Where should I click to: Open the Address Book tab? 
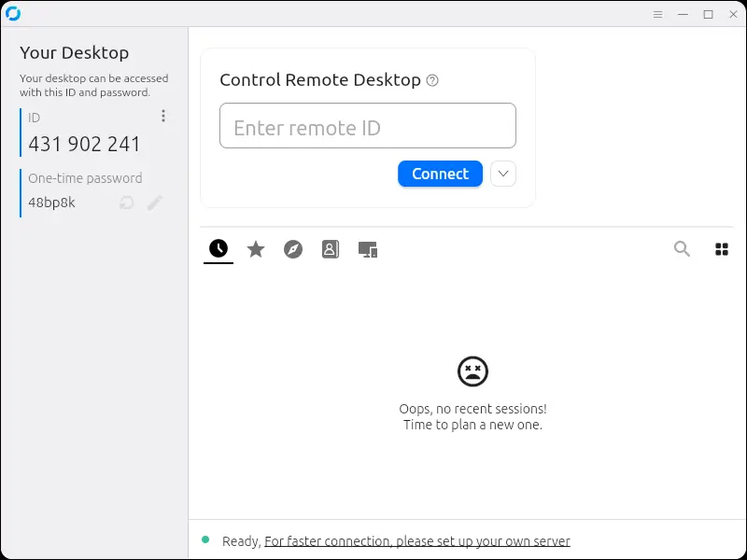tap(330, 249)
